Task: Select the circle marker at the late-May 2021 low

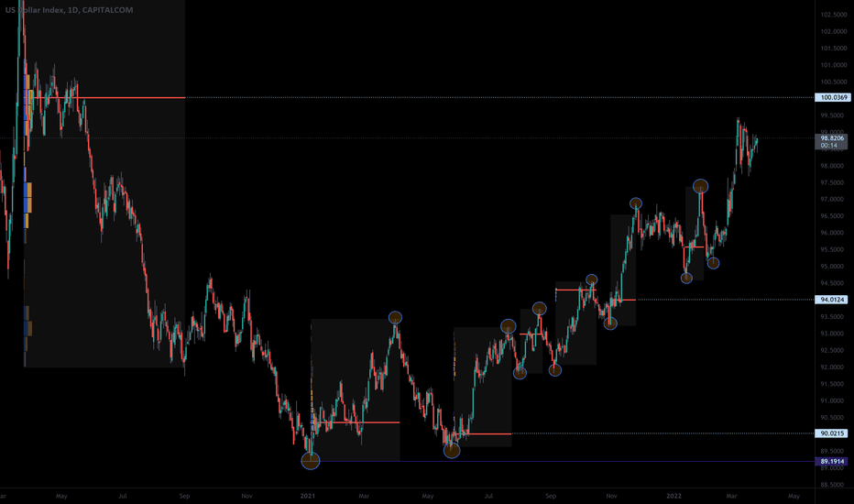Action: tap(452, 451)
